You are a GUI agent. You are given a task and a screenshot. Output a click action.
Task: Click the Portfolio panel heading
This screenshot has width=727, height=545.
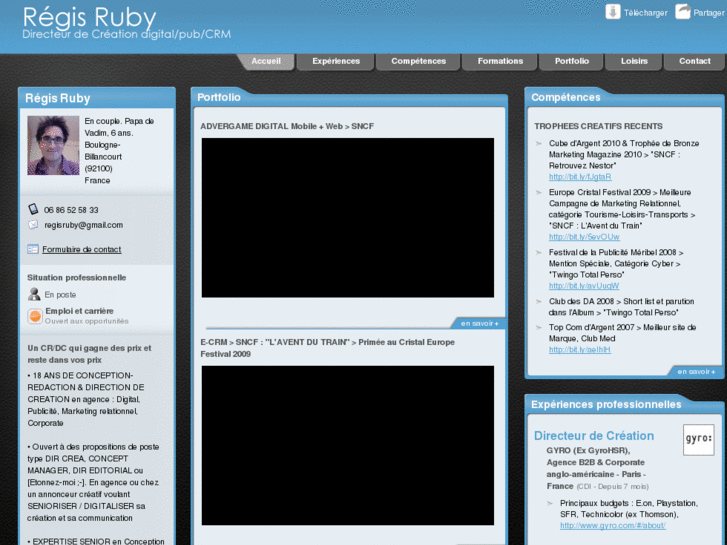point(219,97)
